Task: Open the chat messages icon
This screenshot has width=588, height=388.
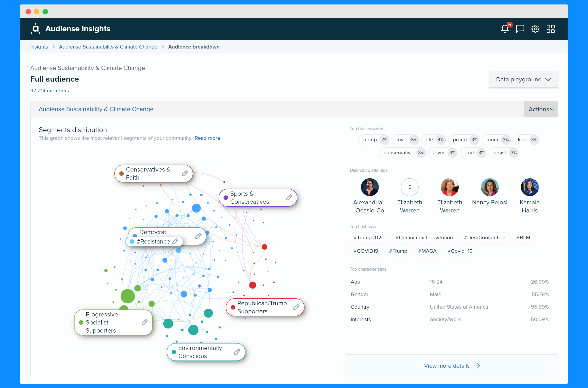Action: pos(520,29)
